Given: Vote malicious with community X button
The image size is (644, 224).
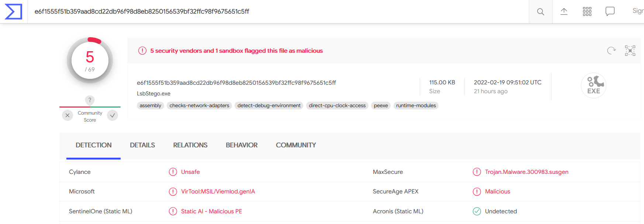Looking at the screenshot, I should 67,115.
